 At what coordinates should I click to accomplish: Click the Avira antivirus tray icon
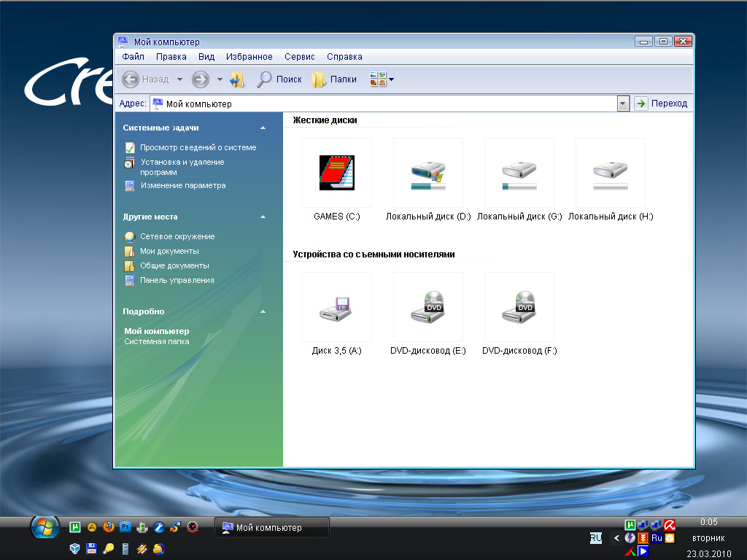[669, 524]
